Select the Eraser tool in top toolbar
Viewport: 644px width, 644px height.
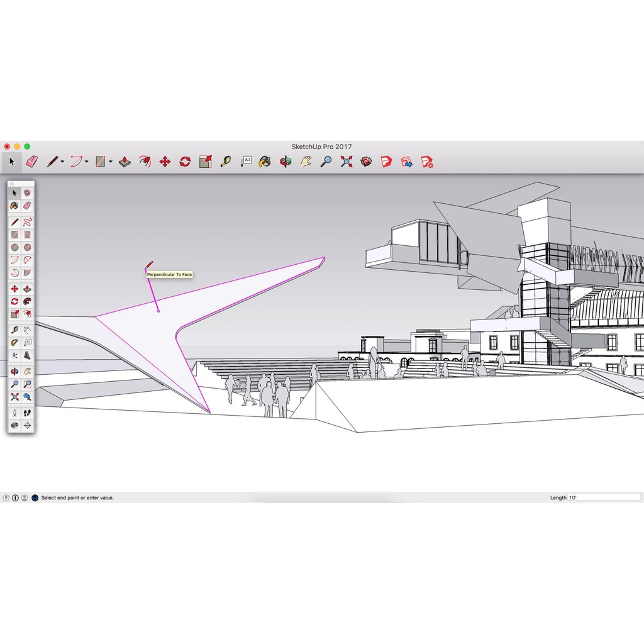click(32, 162)
